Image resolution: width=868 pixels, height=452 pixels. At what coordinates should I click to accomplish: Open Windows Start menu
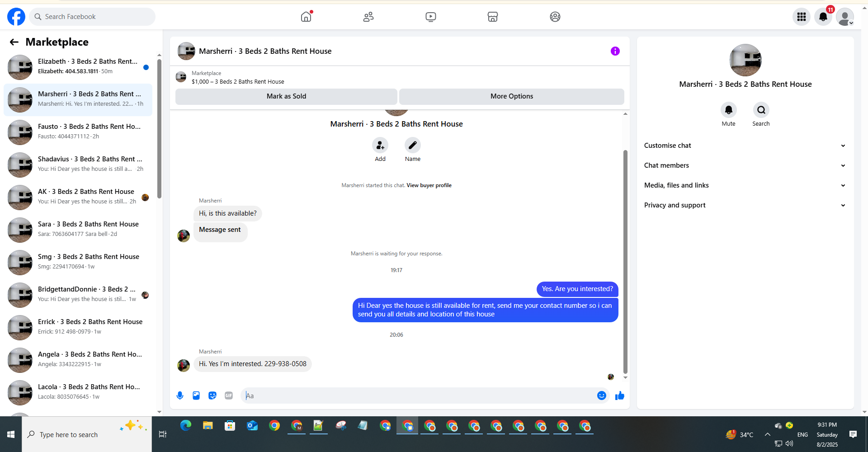click(x=11, y=434)
